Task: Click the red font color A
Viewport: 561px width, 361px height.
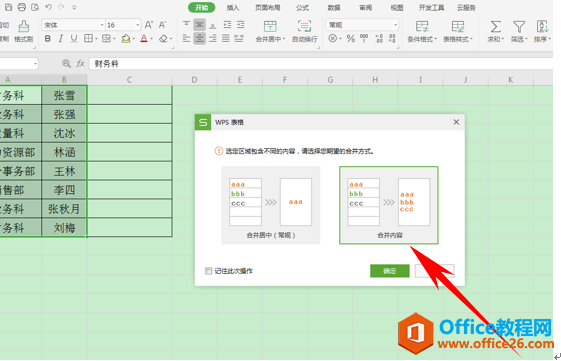Action: click(144, 39)
